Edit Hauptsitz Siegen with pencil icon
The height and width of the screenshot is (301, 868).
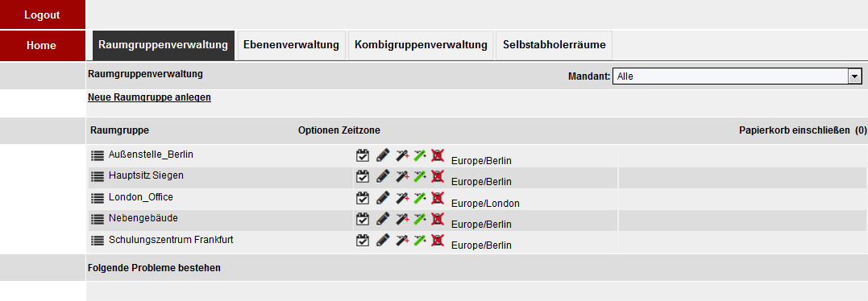[x=383, y=176]
